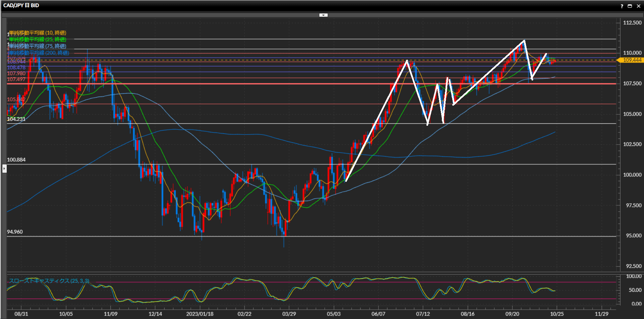Click the 108.478 purple line label
The width and height of the screenshot is (644, 319).
(16, 68)
